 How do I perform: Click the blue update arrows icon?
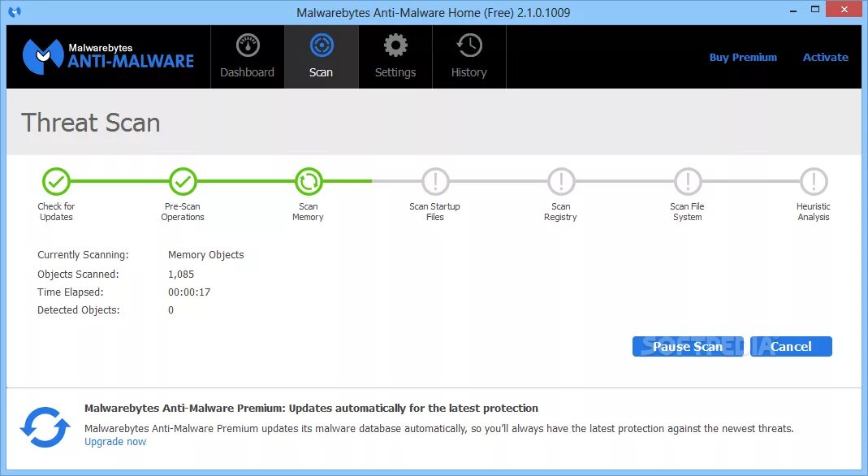45,426
